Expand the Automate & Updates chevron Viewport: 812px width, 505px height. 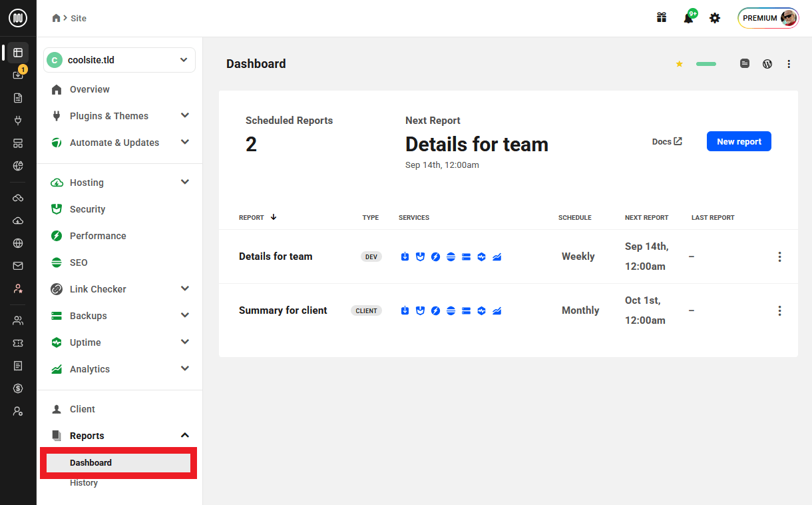(185, 142)
